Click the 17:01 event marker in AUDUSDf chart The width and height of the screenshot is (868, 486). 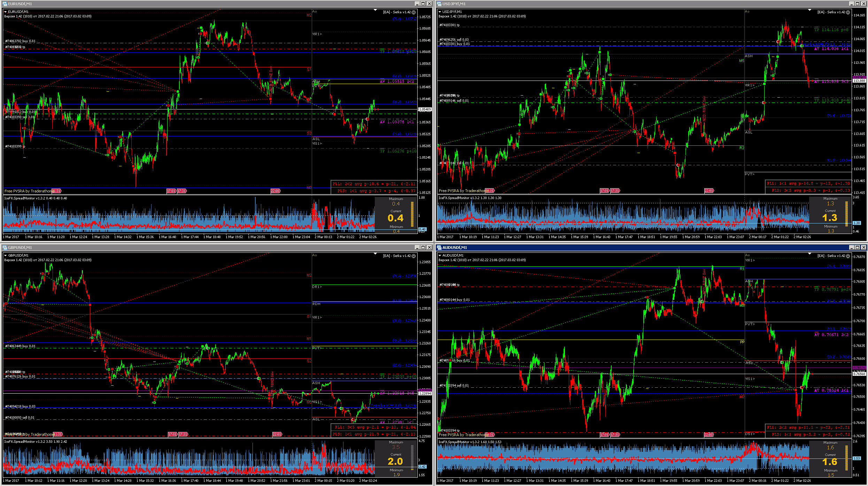pyautogui.click(x=605, y=435)
